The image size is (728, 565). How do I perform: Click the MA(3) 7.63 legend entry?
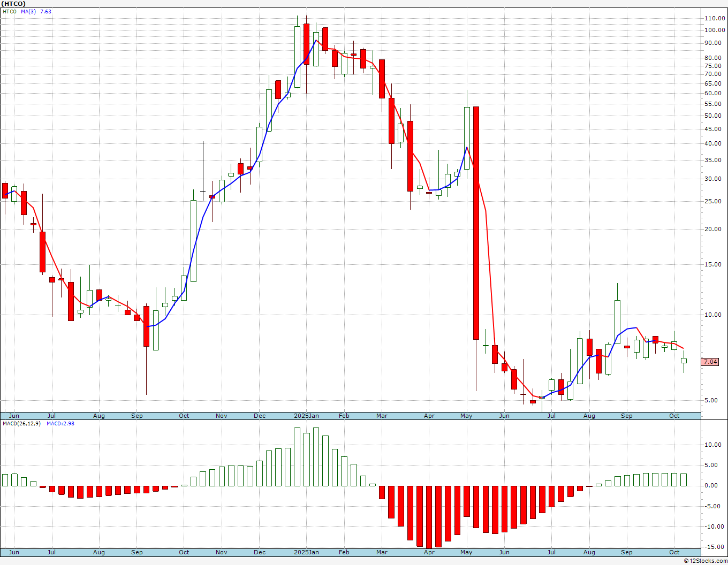pos(36,11)
